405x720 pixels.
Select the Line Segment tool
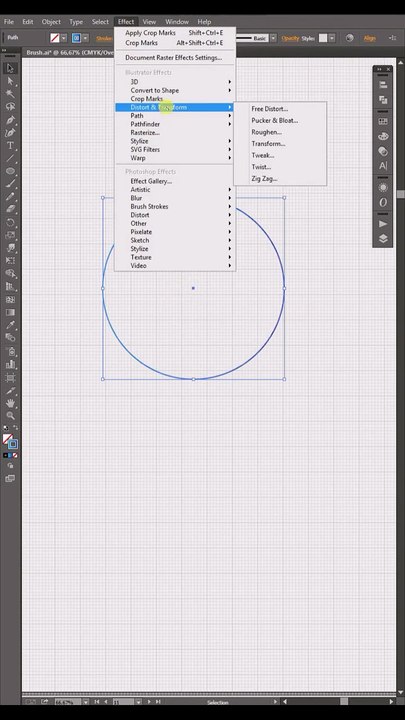pyautogui.click(x=10, y=158)
